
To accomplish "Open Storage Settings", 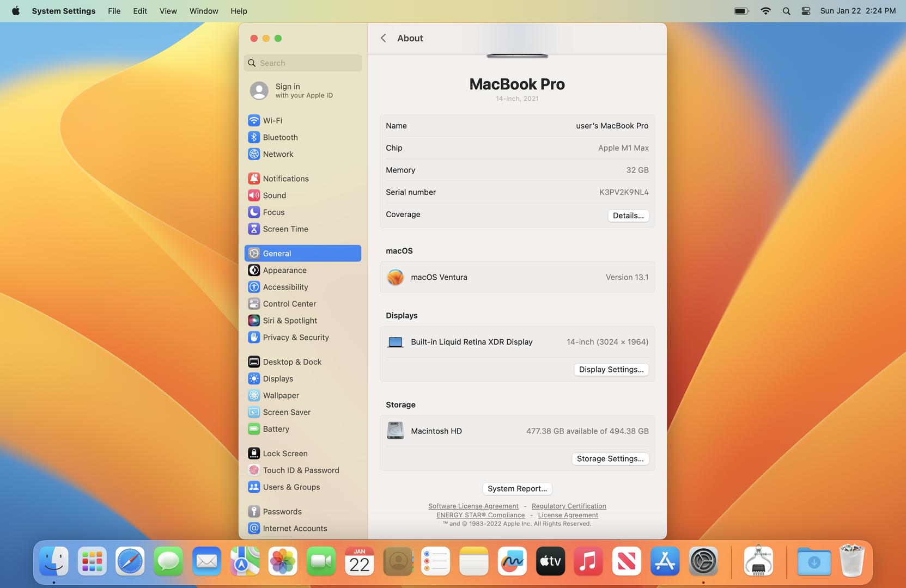I will point(610,459).
